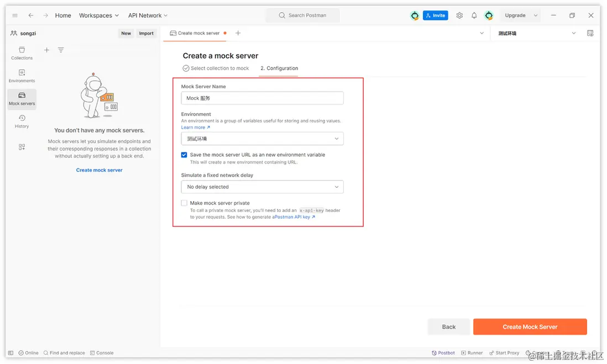Expand the API Network dropdown
The height and width of the screenshot is (364, 607).
click(148, 15)
